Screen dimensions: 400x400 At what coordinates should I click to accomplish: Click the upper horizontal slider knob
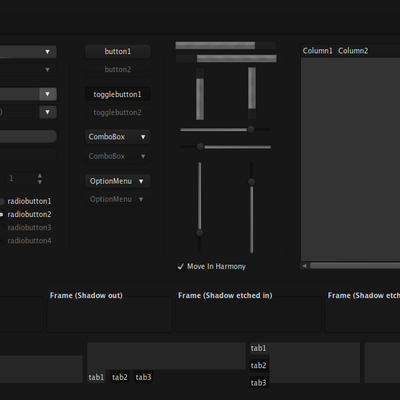point(251,129)
